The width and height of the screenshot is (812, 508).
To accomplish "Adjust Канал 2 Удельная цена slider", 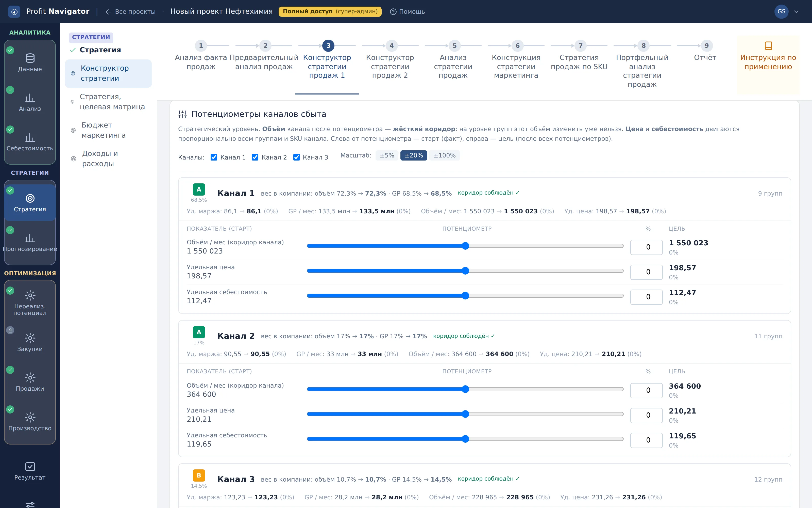I will coord(465,414).
